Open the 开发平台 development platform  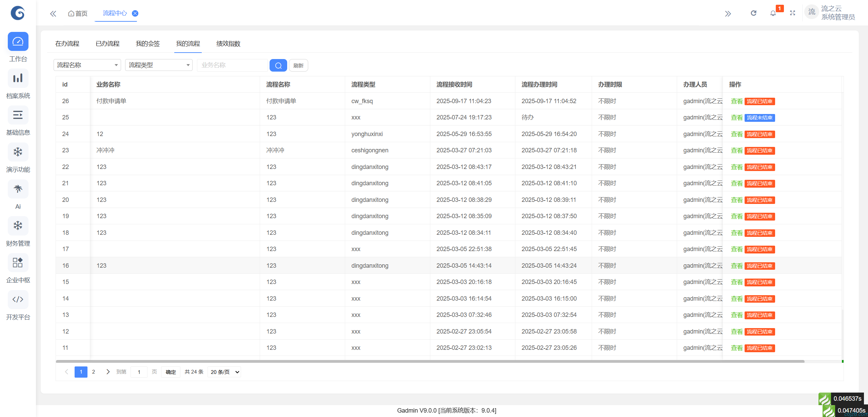click(x=18, y=299)
